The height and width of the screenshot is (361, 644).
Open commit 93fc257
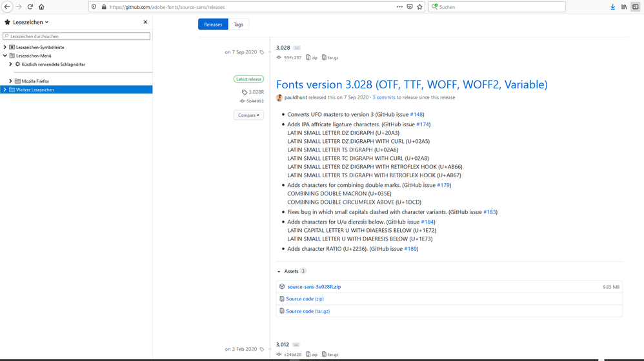[x=289, y=58]
